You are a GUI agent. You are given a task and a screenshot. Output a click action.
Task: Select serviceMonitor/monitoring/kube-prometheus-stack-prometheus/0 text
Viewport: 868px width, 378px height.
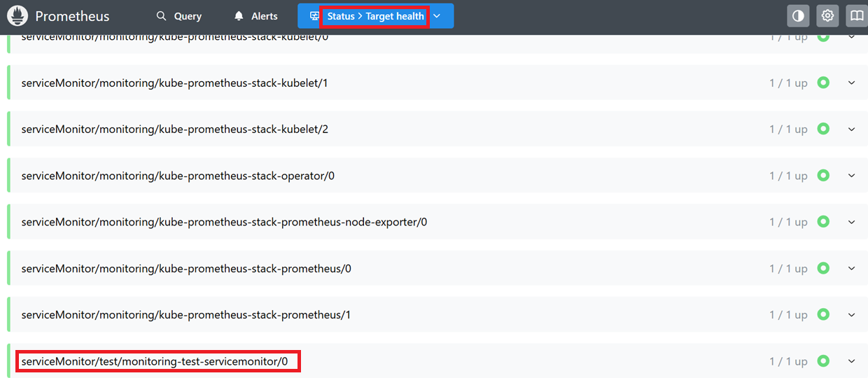coord(186,269)
